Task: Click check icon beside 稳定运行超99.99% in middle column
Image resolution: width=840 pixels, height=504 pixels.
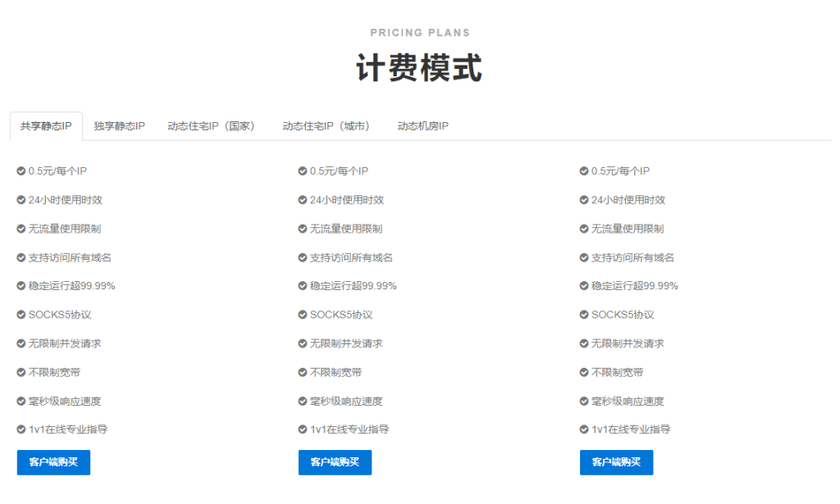Action: [x=303, y=286]
